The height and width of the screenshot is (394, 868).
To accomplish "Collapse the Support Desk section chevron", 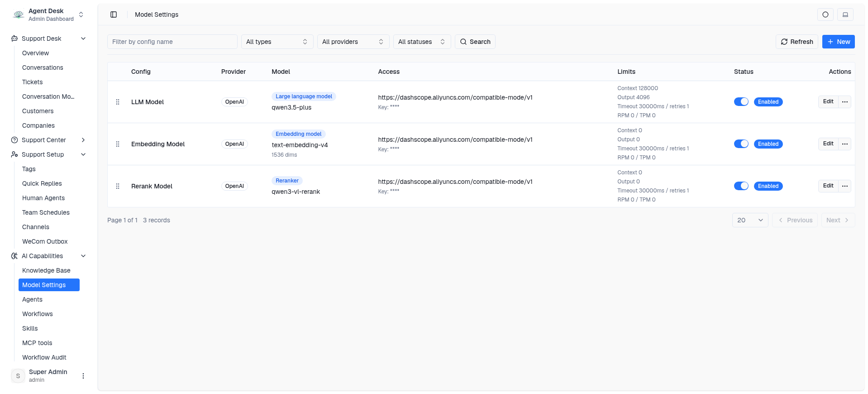I will click(83, 38).
